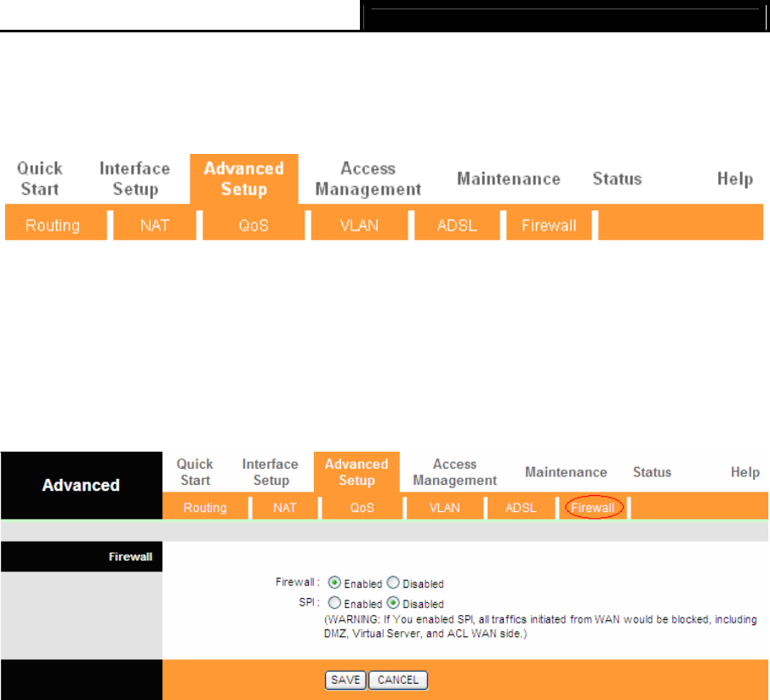Select ADSL submenu in upper orange bar

pos(457,225)
